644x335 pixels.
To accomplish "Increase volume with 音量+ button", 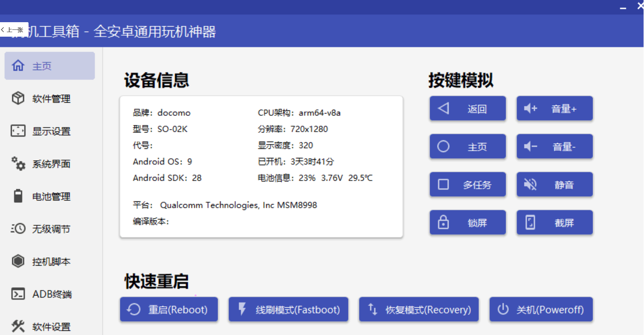I will [x=554, y=108].
